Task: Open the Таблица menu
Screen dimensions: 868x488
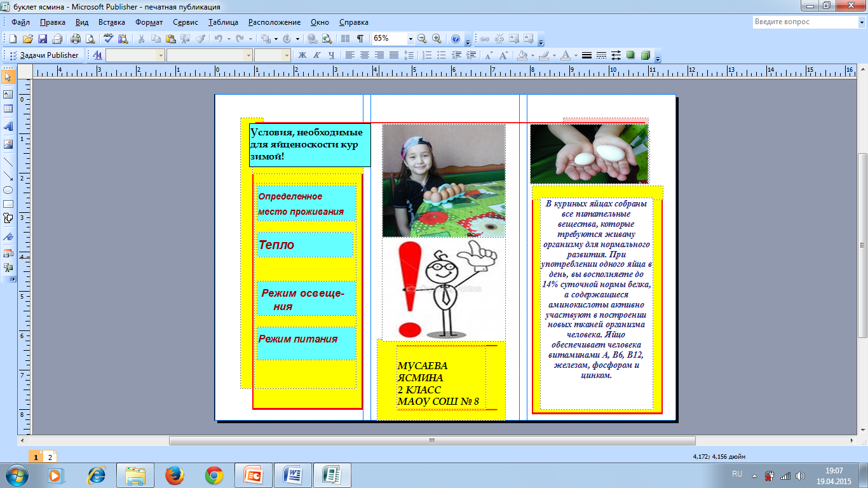Action: (222, 22)
